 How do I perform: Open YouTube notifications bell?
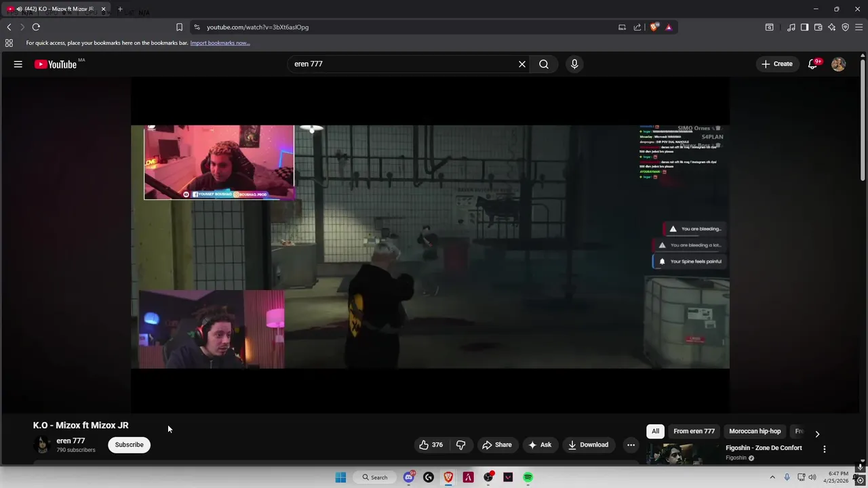812,64
